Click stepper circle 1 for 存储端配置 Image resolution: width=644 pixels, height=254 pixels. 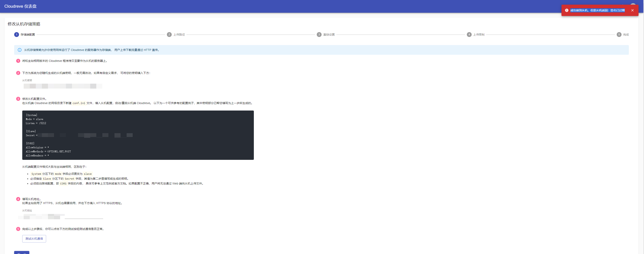tap(17, 35)
